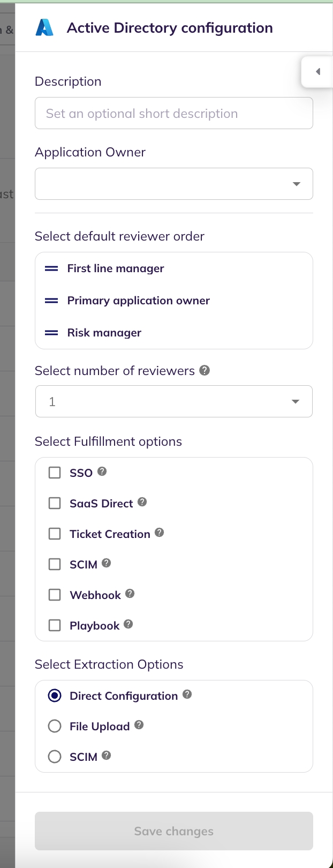Click the File Upload help icon
Screen dimensions: 333x868
coord(139,725)
